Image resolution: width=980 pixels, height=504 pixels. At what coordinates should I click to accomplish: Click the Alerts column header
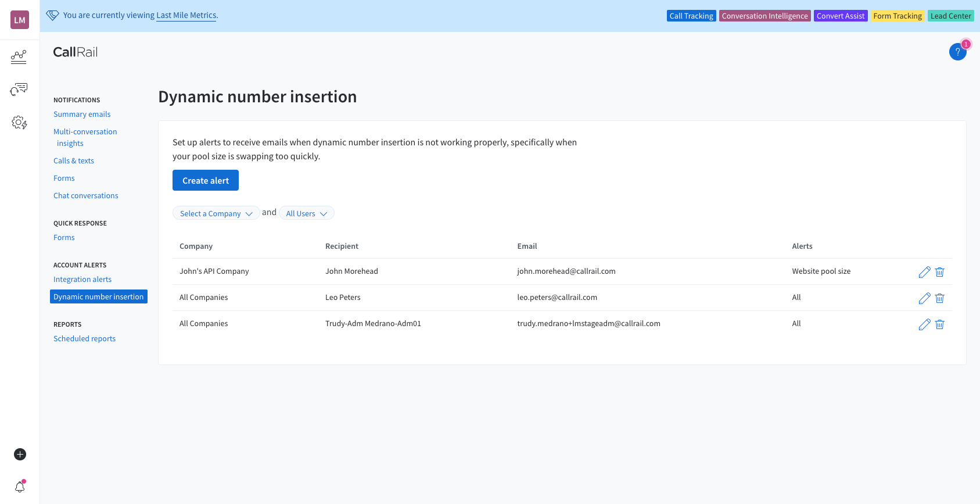(802, 246)
